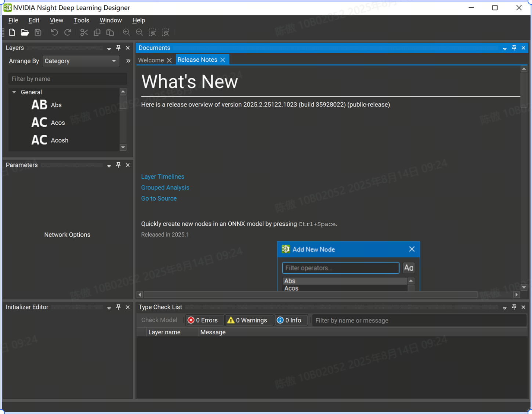Close the Welcome tab

click(x=169, y=60)
